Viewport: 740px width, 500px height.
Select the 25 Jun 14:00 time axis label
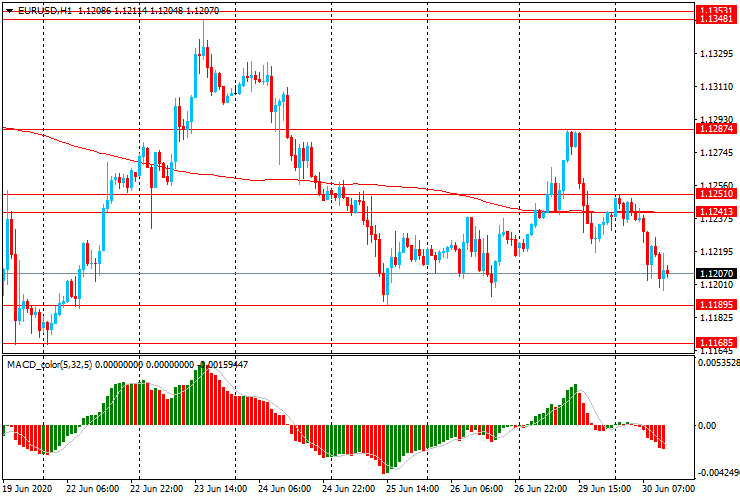pos(412,488)
